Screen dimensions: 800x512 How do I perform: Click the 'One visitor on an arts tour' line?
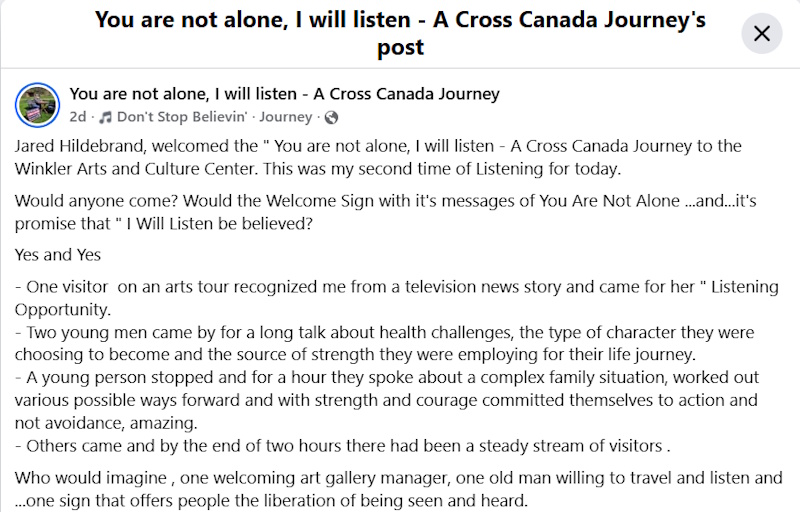tap(397, 287)
